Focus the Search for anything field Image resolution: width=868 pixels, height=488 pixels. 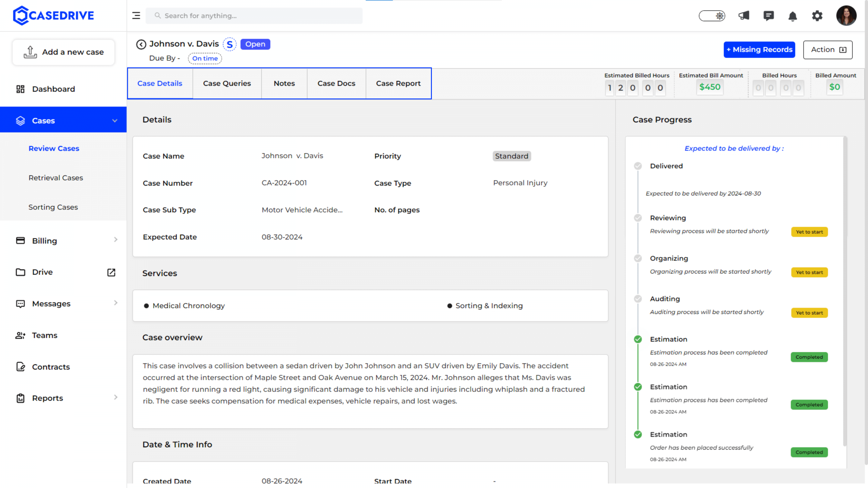(254, 15)
